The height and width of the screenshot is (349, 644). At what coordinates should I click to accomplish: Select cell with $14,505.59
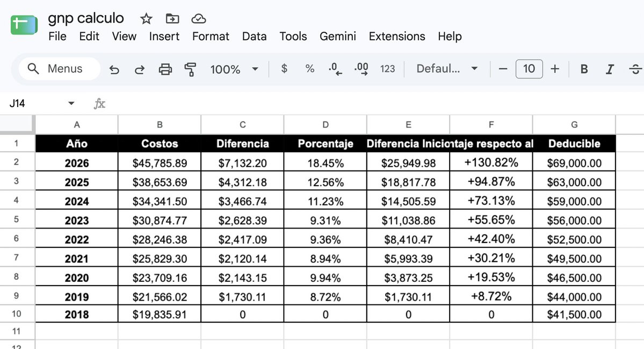408,201
